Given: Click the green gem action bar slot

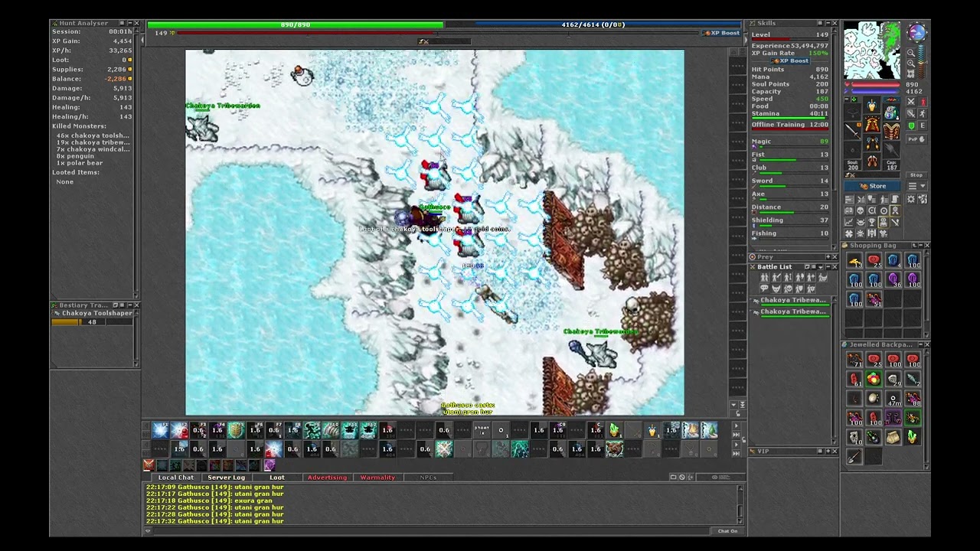Looking at the screenshot, I should pos(614,431).
